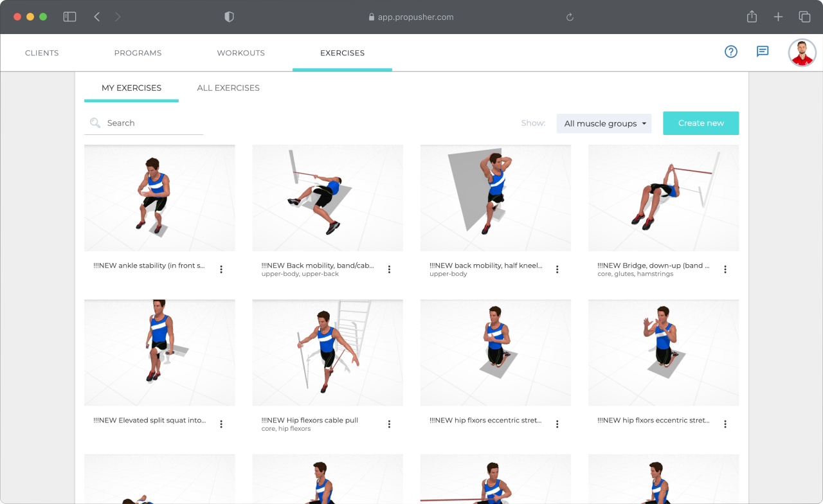Open the help question mark icon

[731, 52]
